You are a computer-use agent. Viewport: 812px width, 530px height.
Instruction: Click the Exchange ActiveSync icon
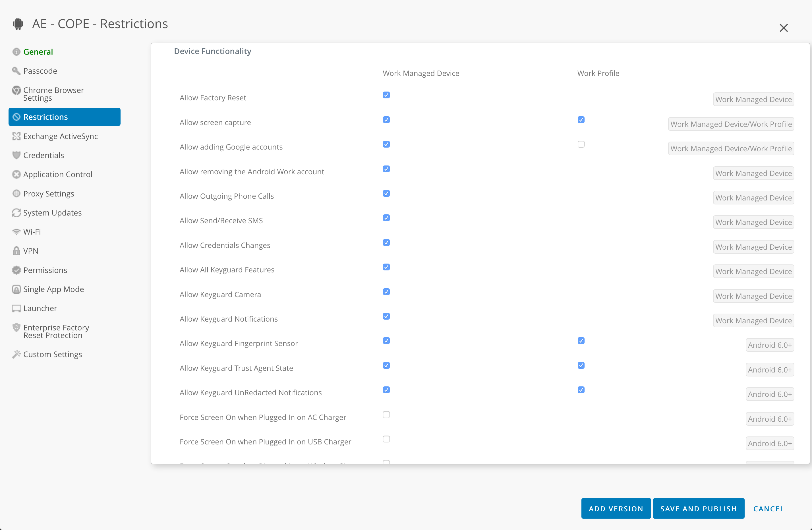tap(16, 136)
